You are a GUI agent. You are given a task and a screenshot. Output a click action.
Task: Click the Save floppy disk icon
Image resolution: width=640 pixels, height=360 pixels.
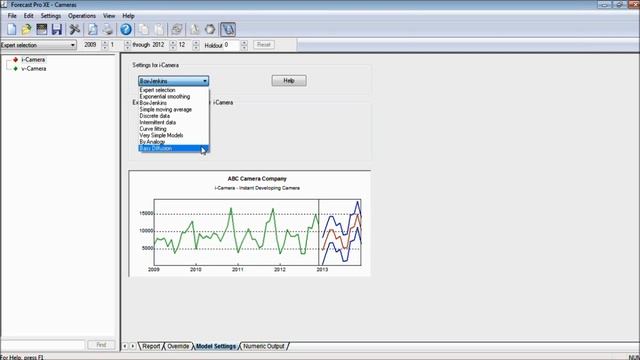pyautogui.click(x=56, y=29)
